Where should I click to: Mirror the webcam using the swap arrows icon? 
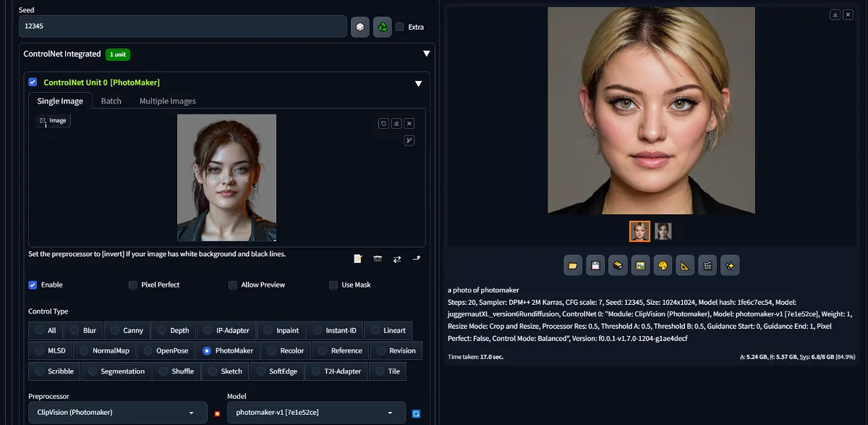tap(396, 258)
